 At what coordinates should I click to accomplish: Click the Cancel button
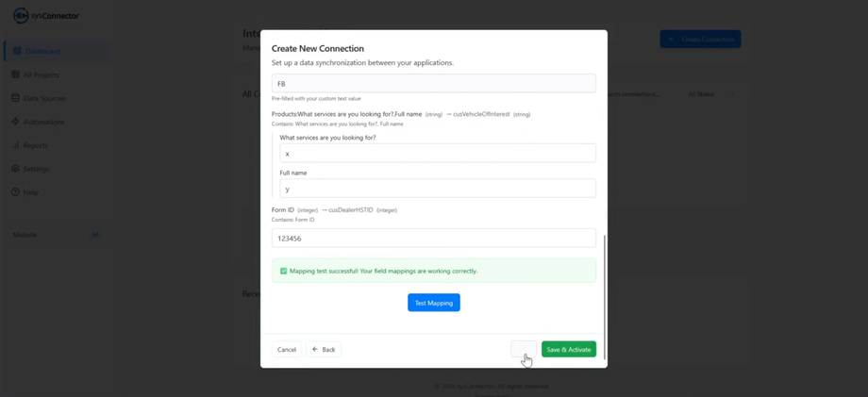(287, 350)
